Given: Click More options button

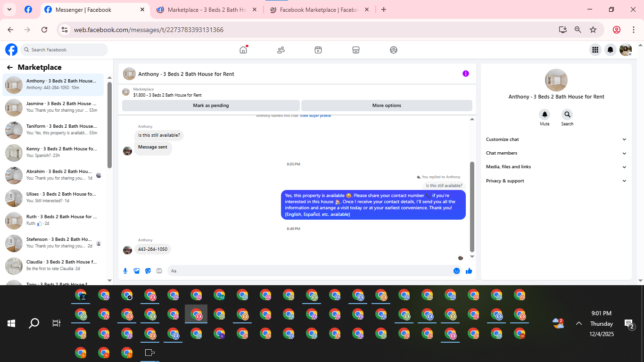Looking at the screenshot, I should [x=387, y=106].
